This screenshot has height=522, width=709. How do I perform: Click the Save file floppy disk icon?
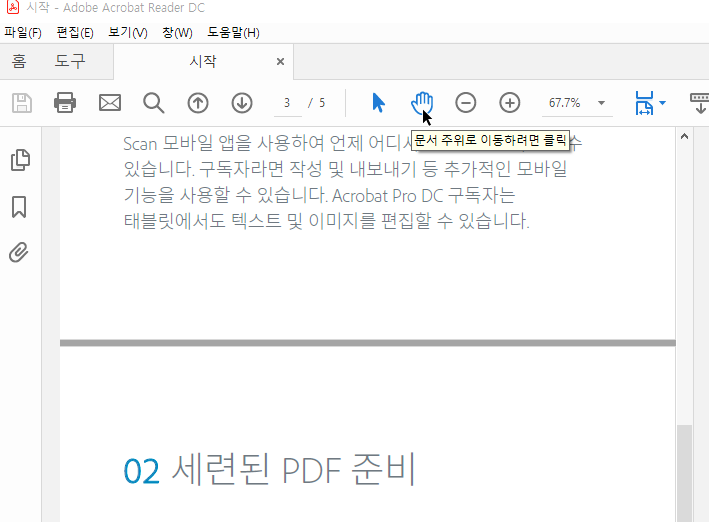click(22, 103)
